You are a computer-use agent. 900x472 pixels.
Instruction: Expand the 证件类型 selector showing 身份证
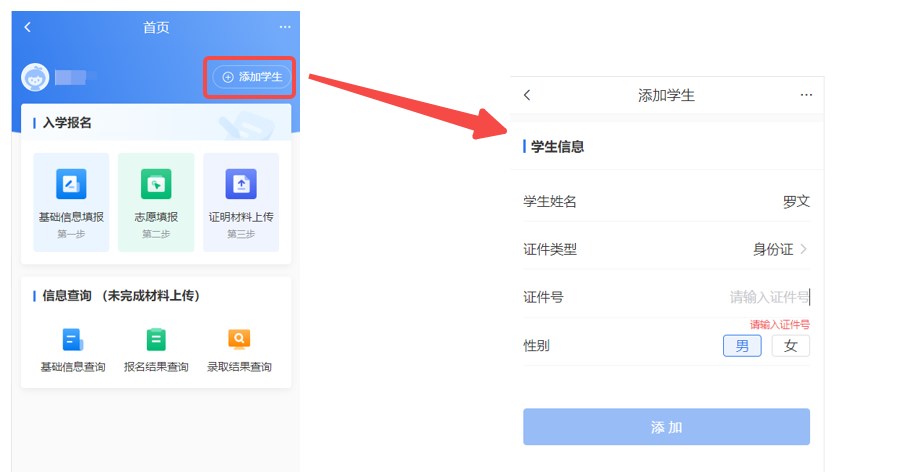(666, 249)
